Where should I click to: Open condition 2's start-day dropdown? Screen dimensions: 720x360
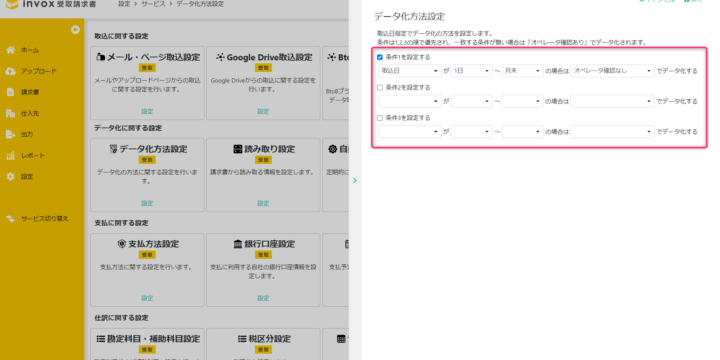pos(472,101)
